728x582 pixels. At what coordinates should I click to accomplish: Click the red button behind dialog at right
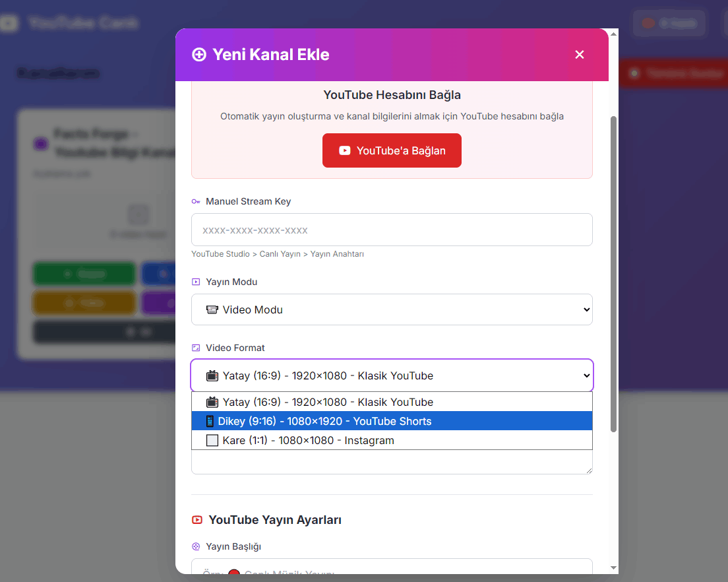673,73
